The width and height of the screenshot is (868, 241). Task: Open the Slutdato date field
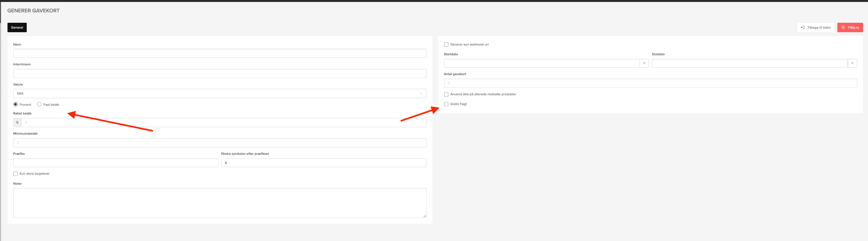coord(750,63)
